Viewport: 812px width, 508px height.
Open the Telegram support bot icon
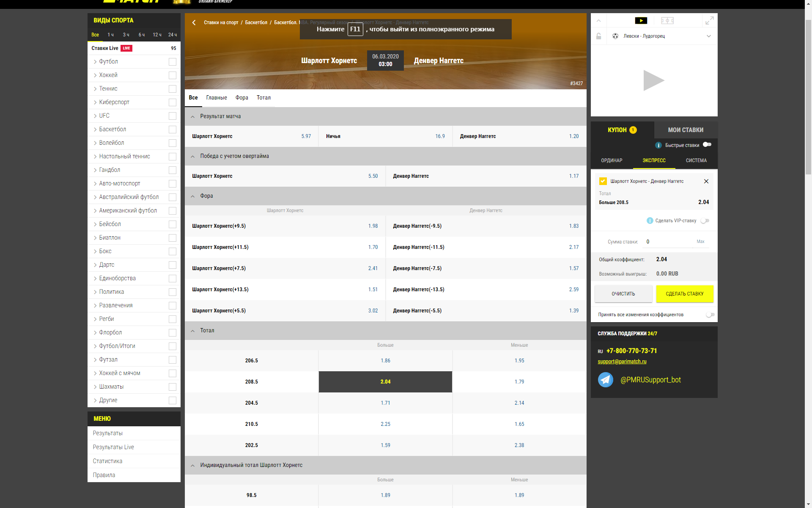606,380
